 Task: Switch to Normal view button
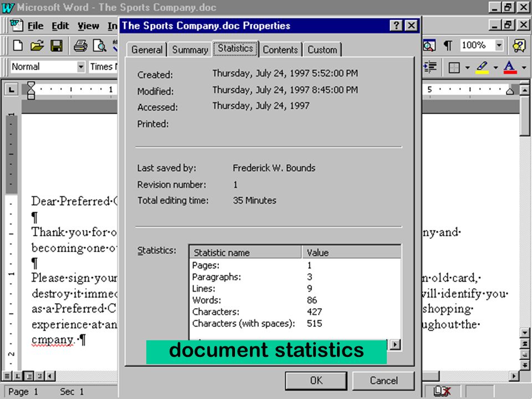(x=7, y=376)
